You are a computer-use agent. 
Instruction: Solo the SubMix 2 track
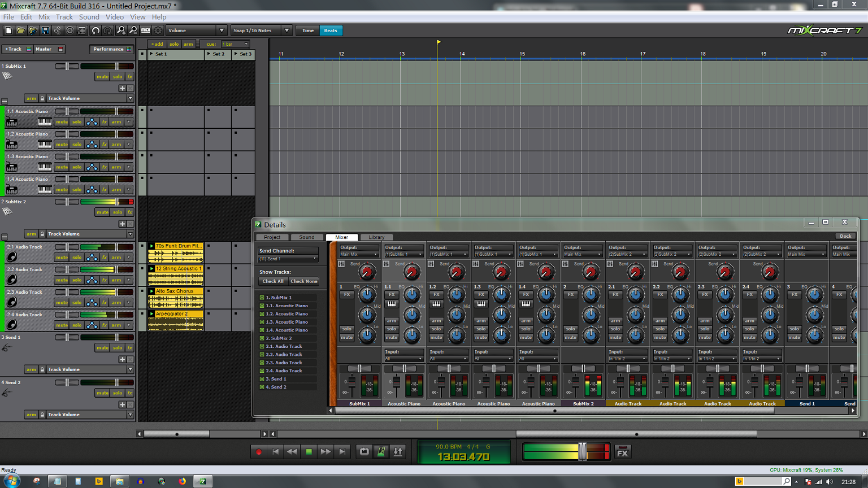click(118, 212)
